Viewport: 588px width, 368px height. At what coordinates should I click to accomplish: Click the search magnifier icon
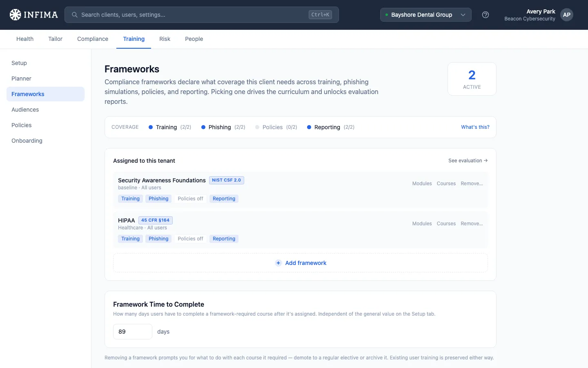pos(75,15)
